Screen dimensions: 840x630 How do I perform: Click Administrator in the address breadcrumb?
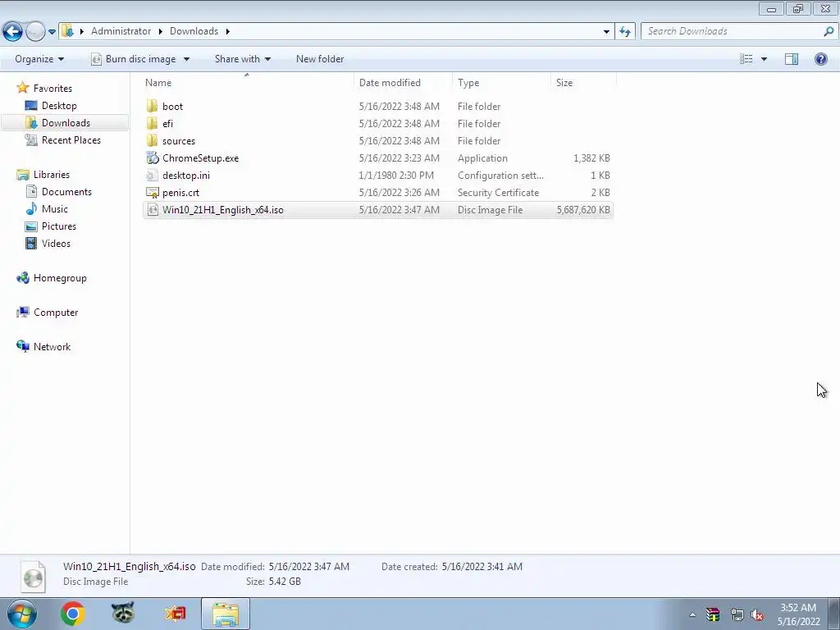(121, 31)
